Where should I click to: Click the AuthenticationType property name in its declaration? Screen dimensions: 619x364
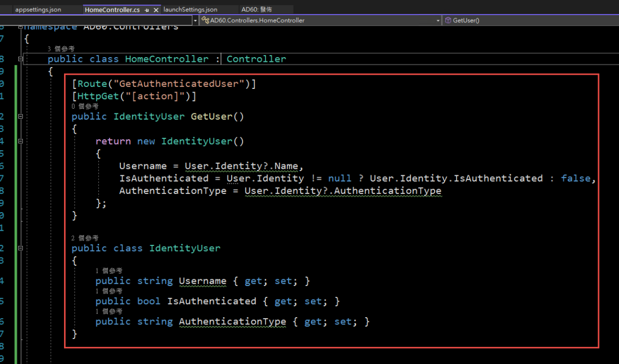233,322
